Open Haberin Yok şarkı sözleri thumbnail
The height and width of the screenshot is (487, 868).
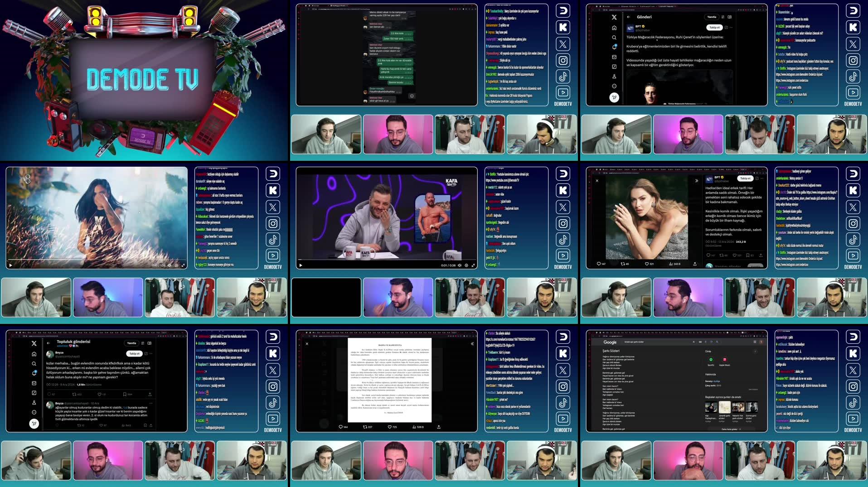pos(738,407)
